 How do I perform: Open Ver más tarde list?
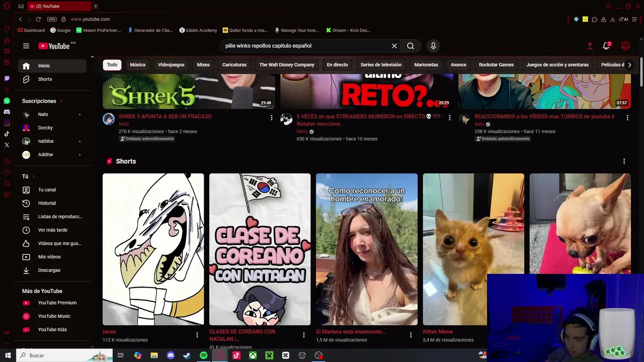[52, 230]
